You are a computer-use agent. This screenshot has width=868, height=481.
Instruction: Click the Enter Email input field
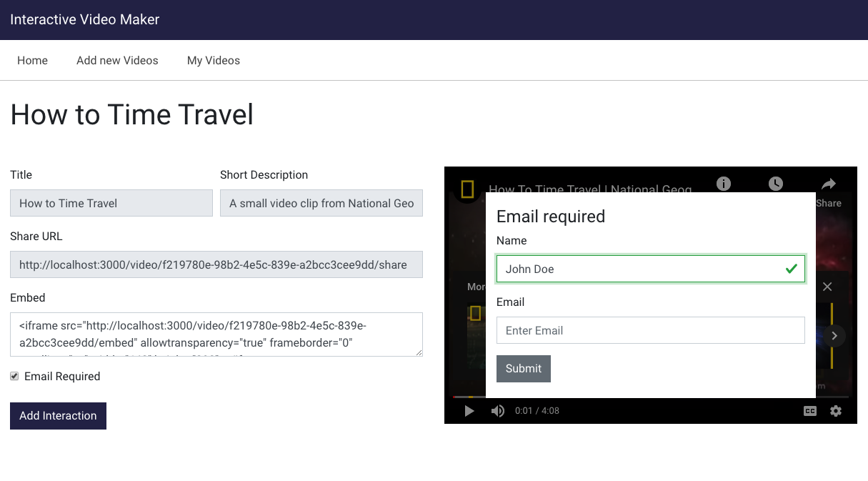pos(651,330)
